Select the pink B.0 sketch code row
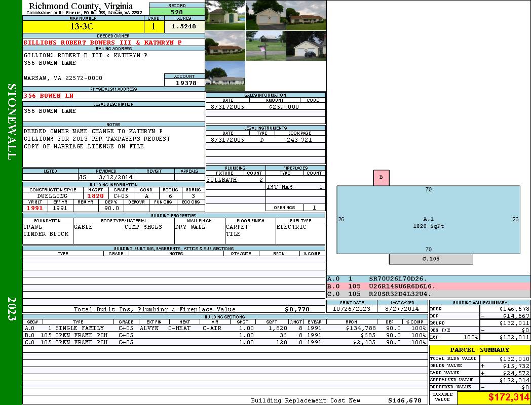 click(428, 286)
